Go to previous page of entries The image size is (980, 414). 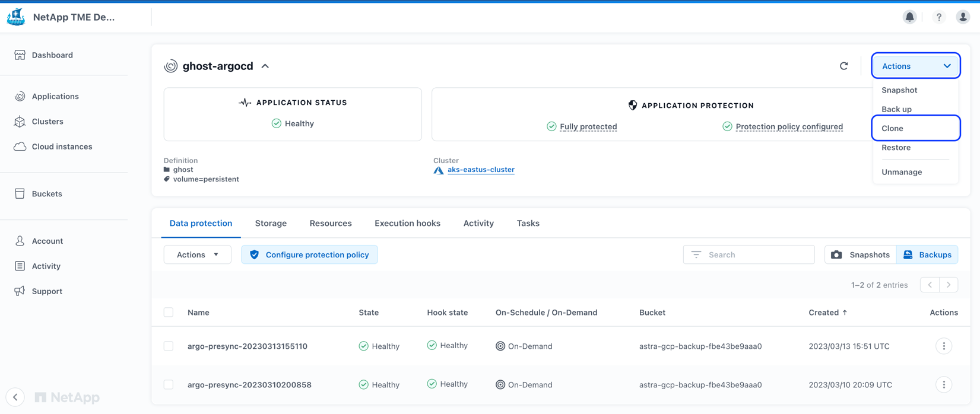click(x=930, y=285)
